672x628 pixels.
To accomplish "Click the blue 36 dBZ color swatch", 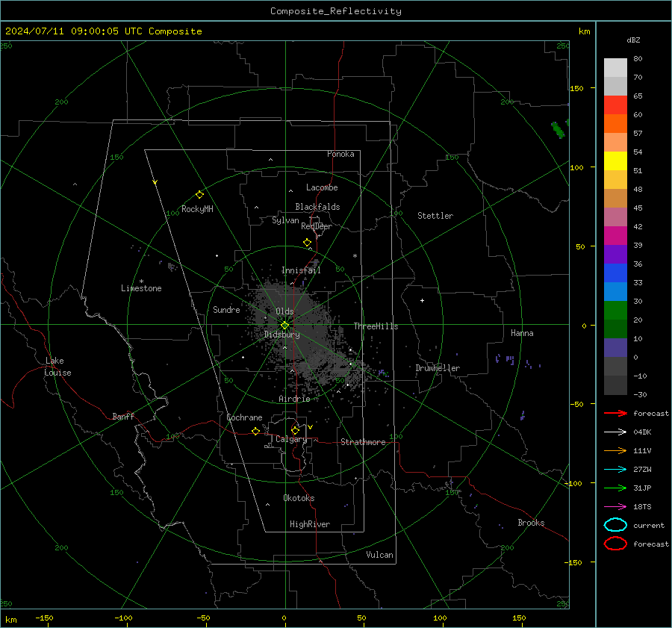I will coord(615,273).
